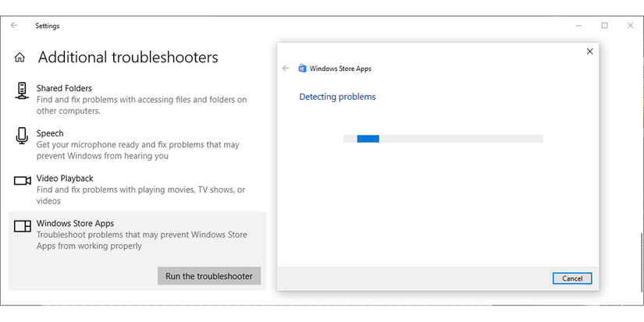Click the Settings back arrow
Screen dimensions: 644x322
click(14, 26)
